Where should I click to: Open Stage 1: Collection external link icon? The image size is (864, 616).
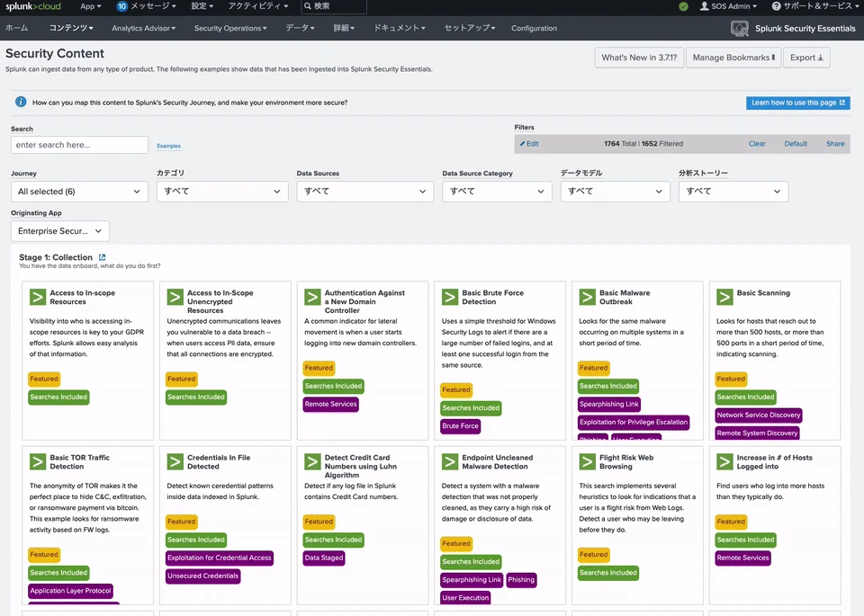(102, 257)
